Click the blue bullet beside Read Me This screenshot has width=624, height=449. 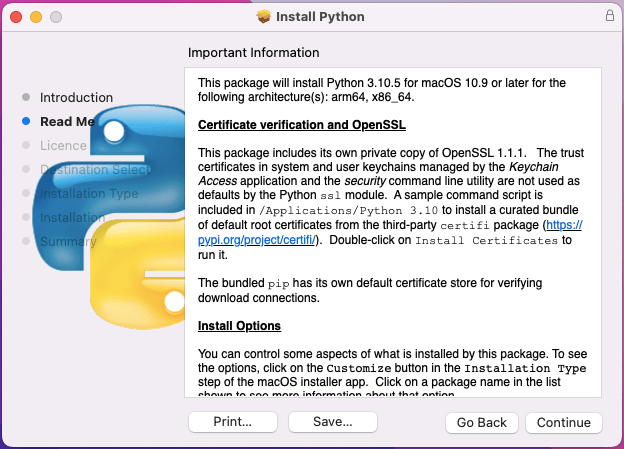pyautogui.click(x=26, y=121)
